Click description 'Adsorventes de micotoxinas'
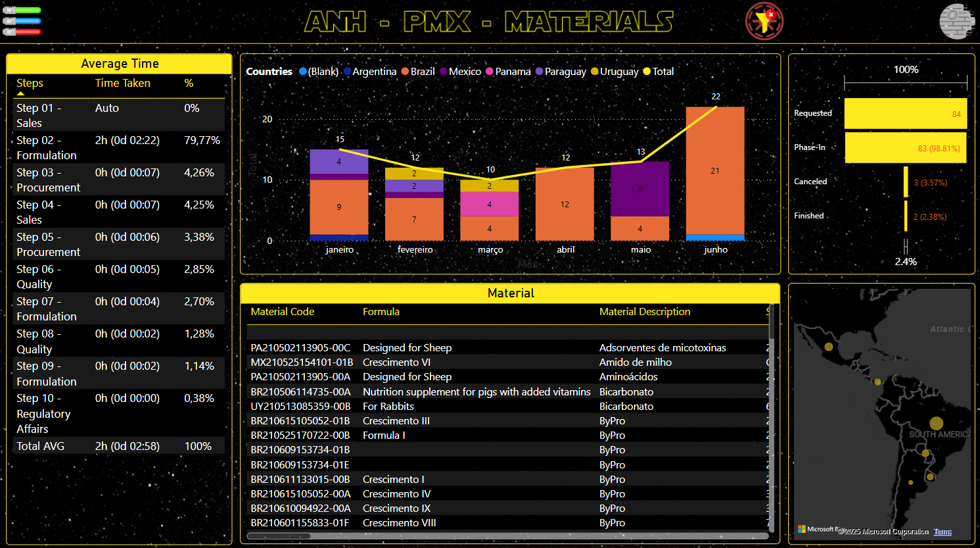The height and width of the screenshot is (548, 980). pyautogui.click(x=663, y=347)
